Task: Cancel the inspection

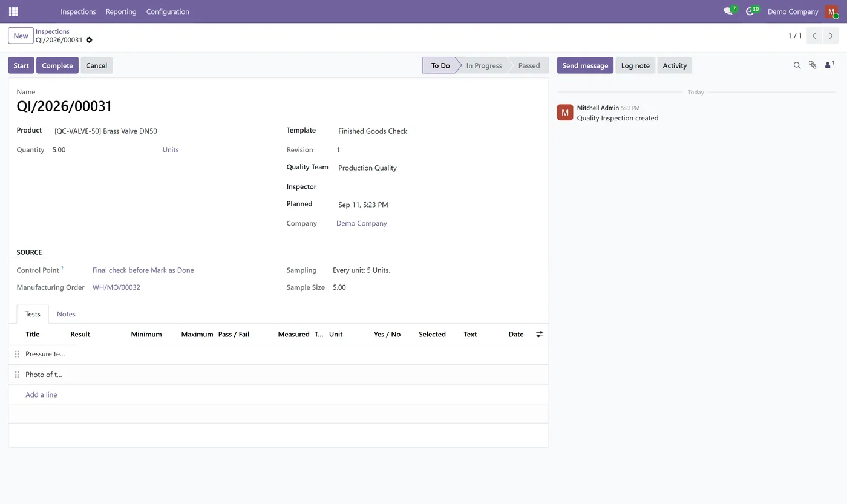Action: [96, 65]
